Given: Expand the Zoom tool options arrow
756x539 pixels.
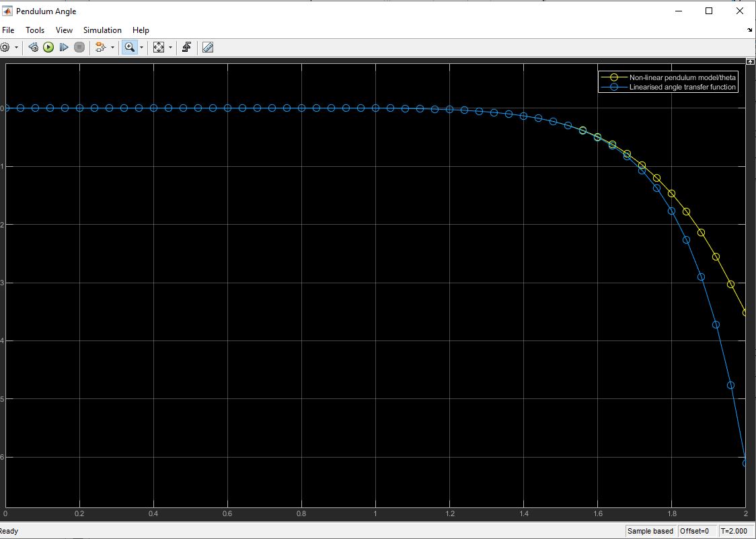Looking at the screenshot, I should coord(141,47).
